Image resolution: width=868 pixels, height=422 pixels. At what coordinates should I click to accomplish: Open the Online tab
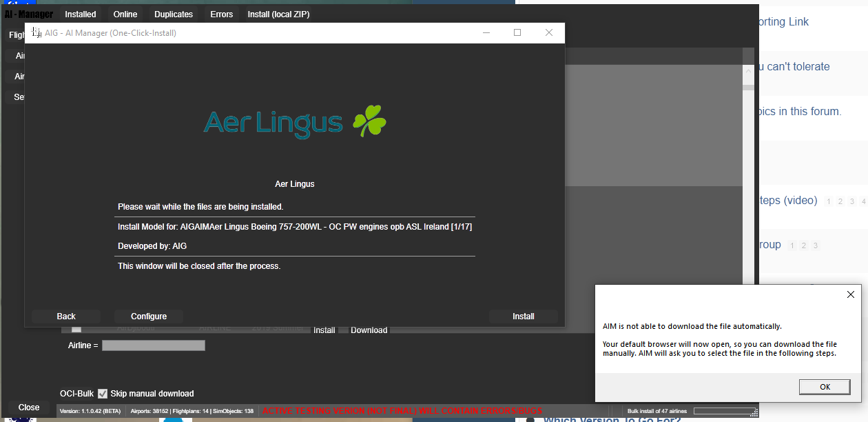[125, 14]
